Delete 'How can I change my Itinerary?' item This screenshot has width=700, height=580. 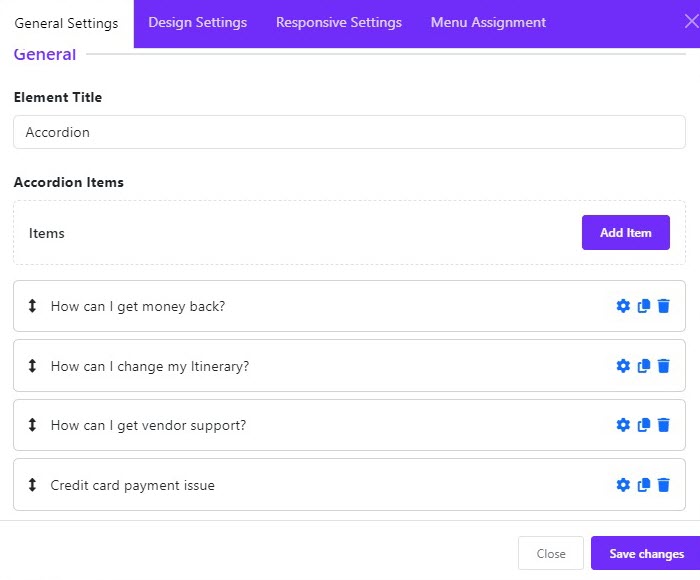[663, 366]
